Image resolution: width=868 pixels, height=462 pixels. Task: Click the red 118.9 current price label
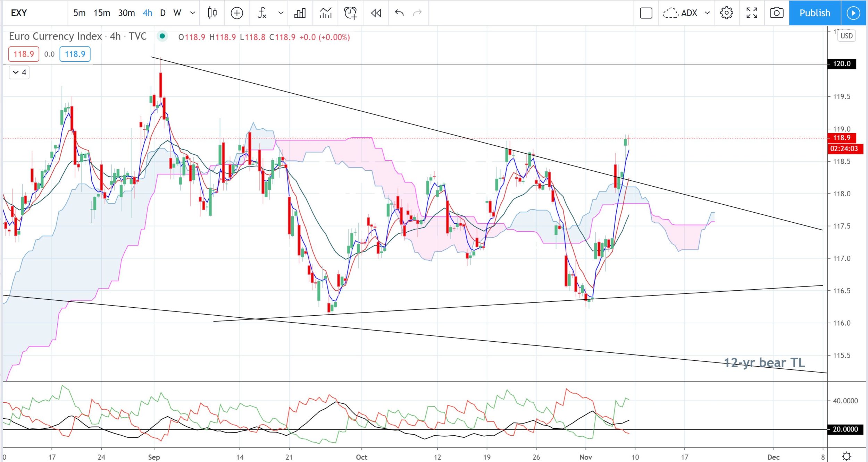pyautogui.click(x=842, y=138)
